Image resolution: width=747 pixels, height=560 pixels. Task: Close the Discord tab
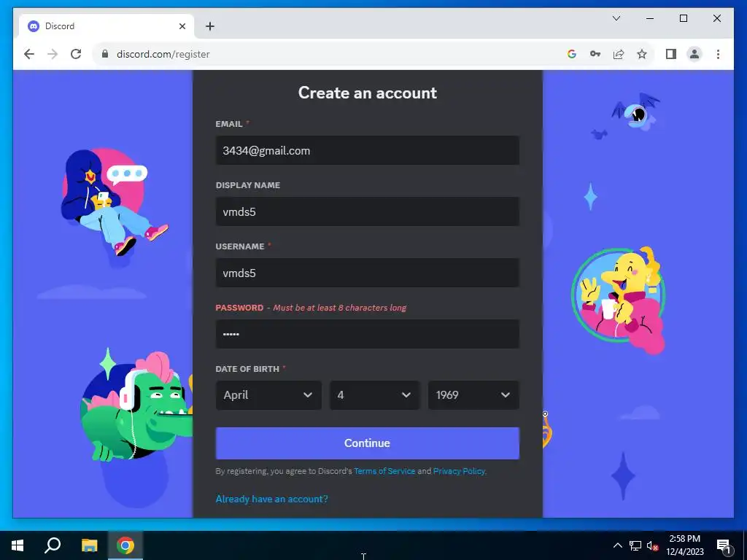point(182,26)
